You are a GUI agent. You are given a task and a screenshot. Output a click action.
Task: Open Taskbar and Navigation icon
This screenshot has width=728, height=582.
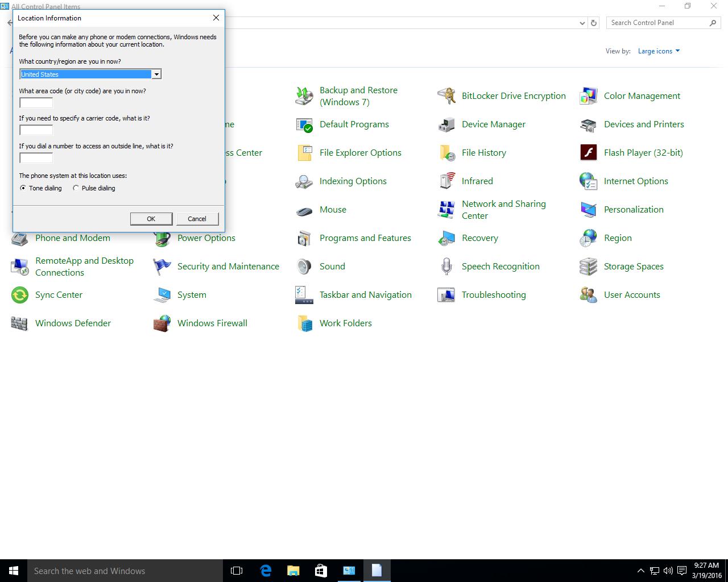coord(304,295)
